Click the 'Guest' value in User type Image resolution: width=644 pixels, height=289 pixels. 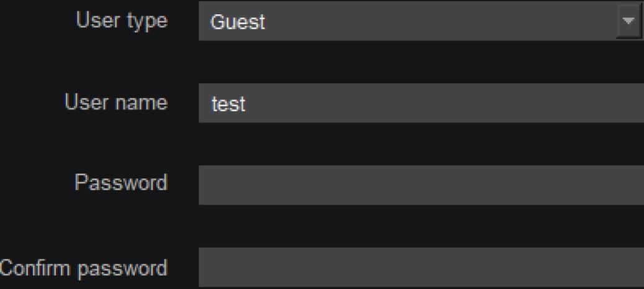(x=238, y=23)
